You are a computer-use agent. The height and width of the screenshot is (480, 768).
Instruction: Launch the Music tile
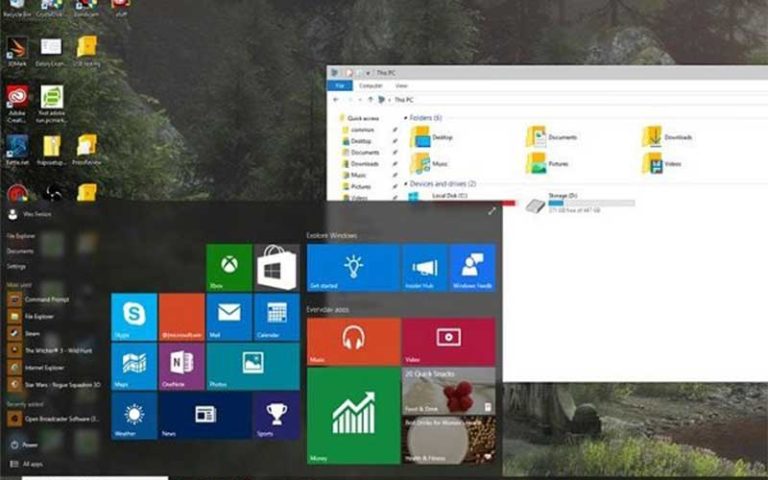(353, 341)
